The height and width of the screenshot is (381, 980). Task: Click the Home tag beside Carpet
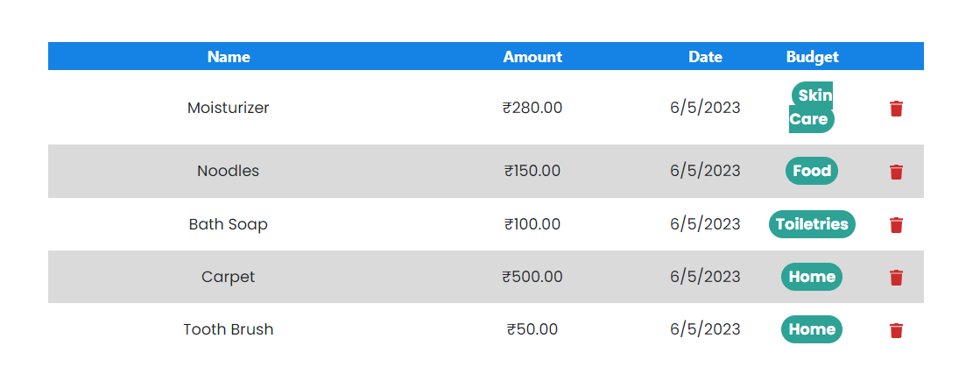pyautogui.click(x=812, y=277)
